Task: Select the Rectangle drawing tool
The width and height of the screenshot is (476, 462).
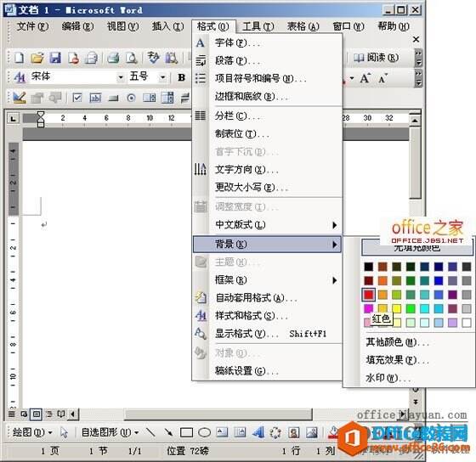Action: pyautogui.click(x=186, y=432)
